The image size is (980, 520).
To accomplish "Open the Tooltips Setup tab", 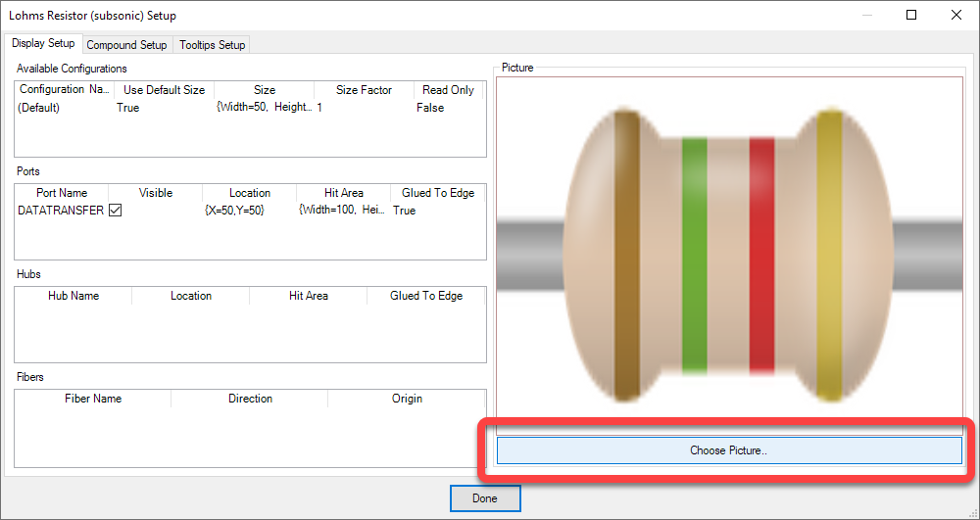I will pyautogui.click(x=212, y=45).
